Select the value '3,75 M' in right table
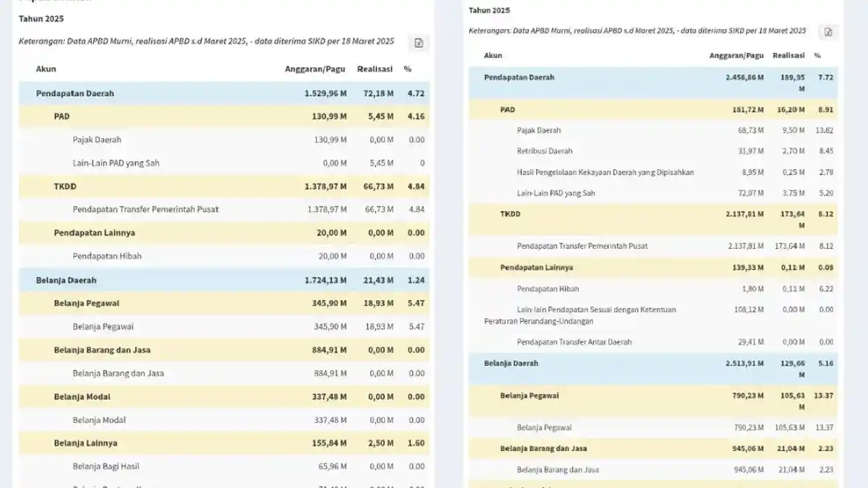 point(793,194)
